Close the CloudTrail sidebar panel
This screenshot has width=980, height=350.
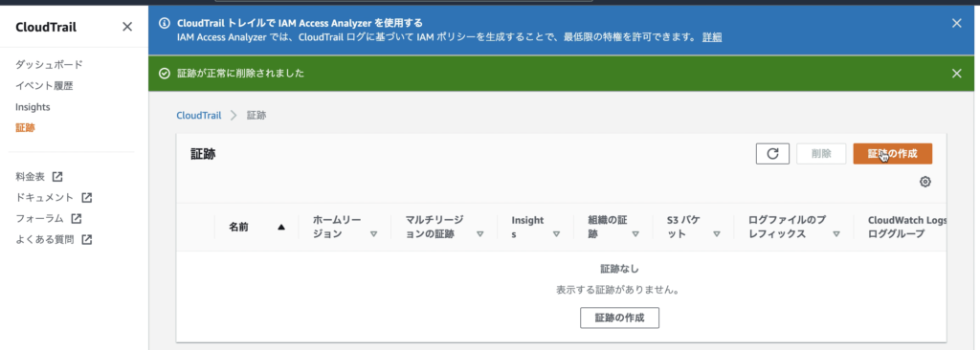pos(127,27)
